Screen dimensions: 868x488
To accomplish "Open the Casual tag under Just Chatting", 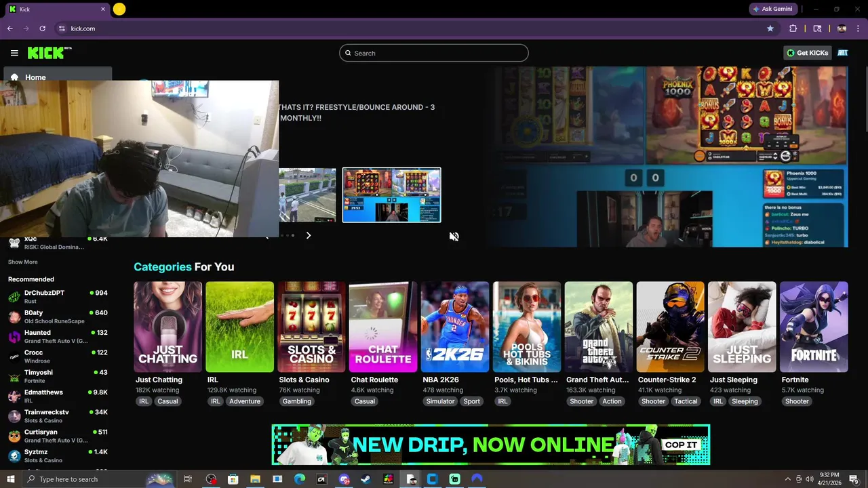I will (167, 401).
